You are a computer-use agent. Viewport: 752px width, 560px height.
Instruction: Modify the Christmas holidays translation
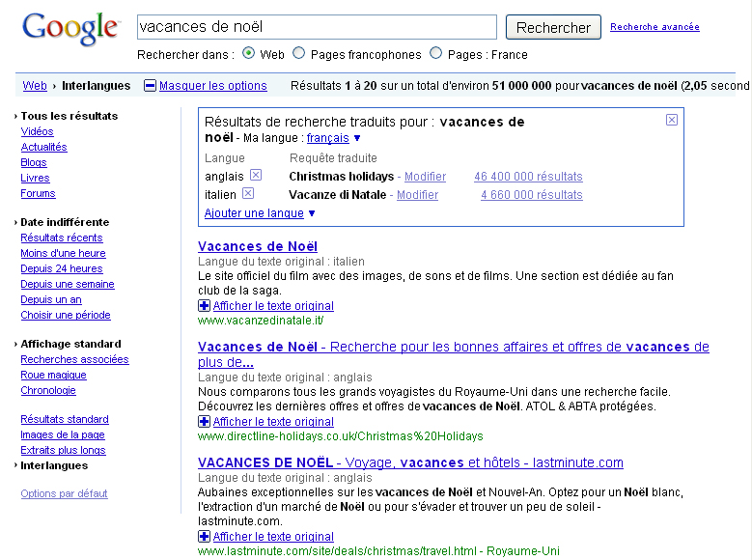pyautogui.click(x=425, y=177)
